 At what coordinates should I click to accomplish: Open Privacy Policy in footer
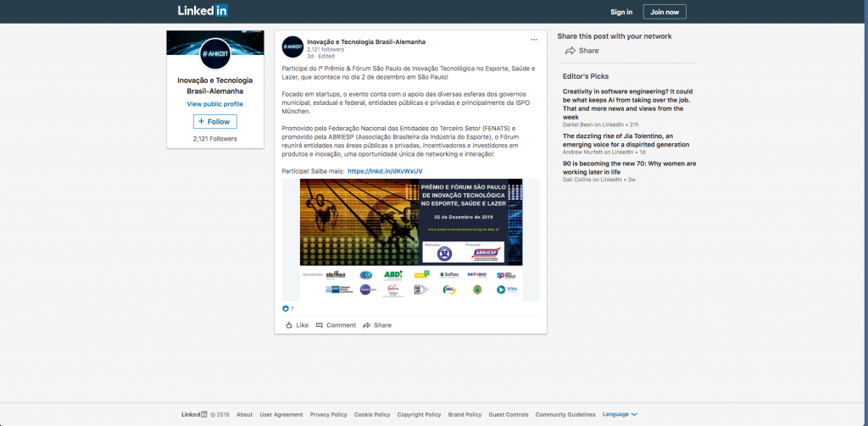[328, 414]
